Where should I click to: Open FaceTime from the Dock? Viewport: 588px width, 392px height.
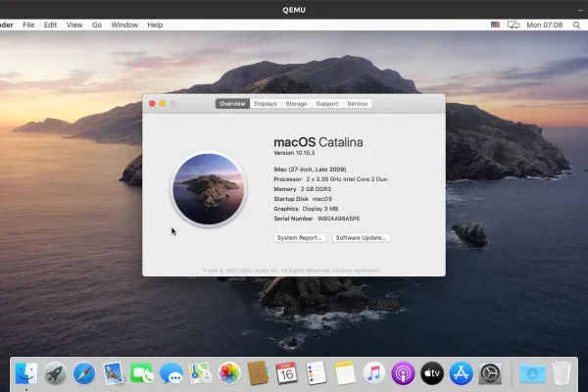142,373
